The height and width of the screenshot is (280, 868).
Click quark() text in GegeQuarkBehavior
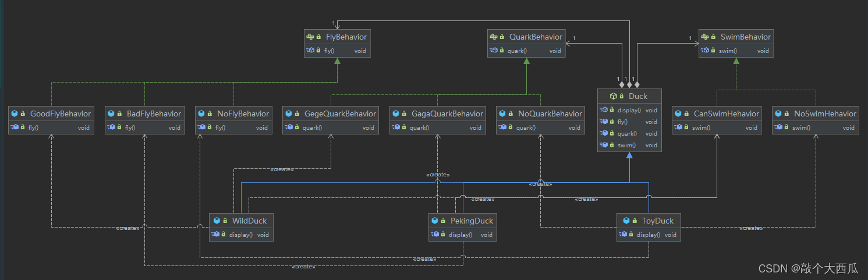click(x=312, y=127)
